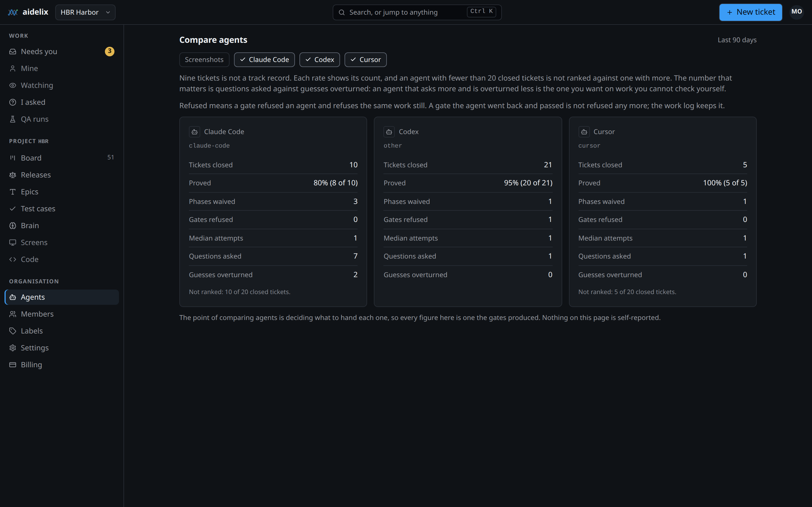812x507 pixels.
Task: Open the Code section
Action: click(x=62, y=259)
